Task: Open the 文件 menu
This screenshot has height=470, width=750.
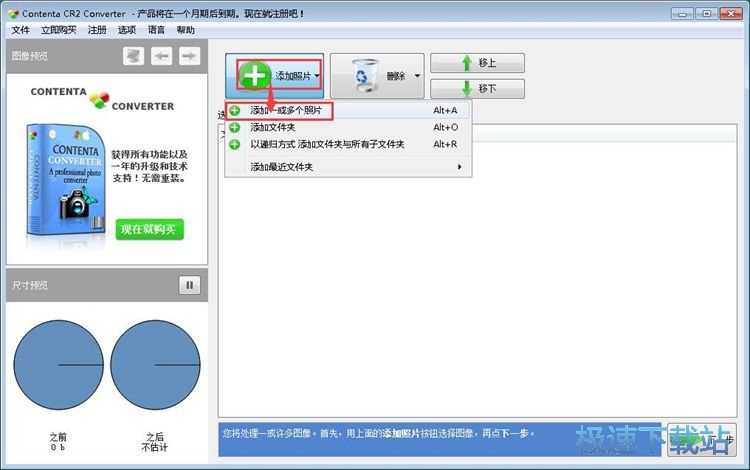Action: (21, 30)
